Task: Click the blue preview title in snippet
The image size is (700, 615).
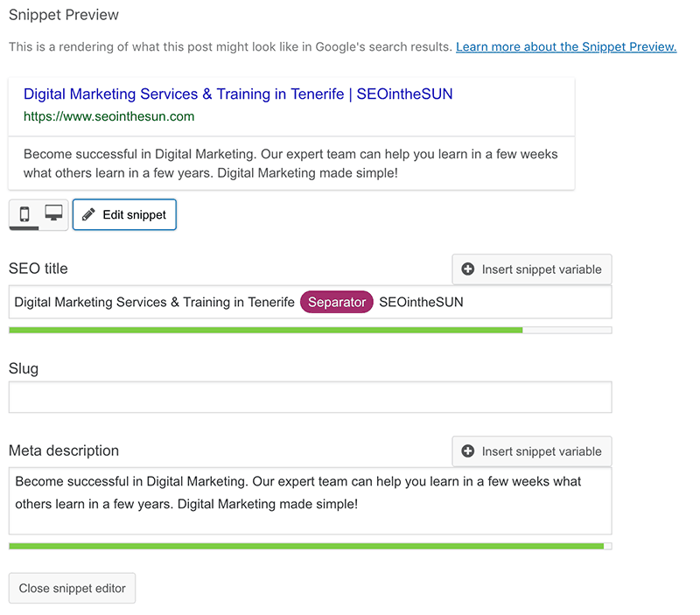Action: click(238, 94)
